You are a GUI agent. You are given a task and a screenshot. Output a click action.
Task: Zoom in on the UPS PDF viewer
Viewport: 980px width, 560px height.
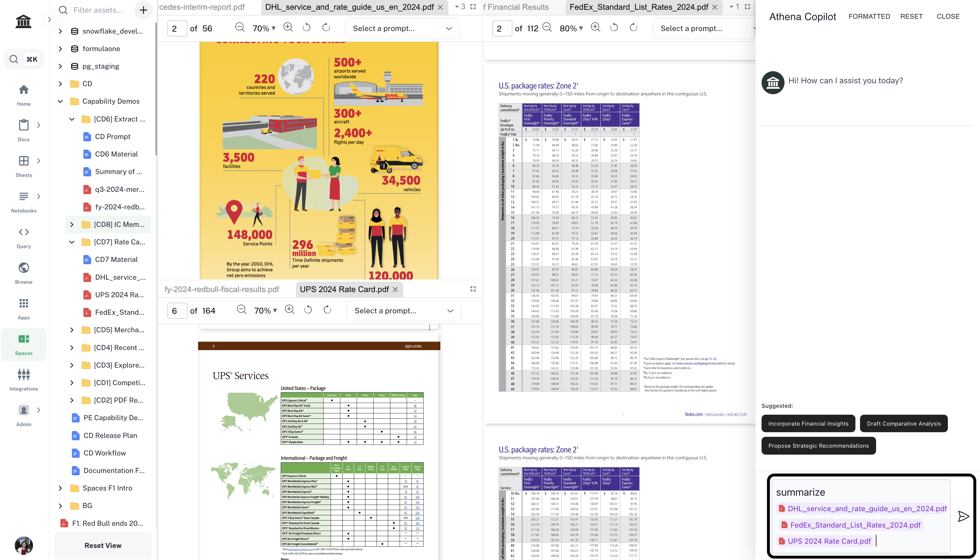tap(290, 310)
